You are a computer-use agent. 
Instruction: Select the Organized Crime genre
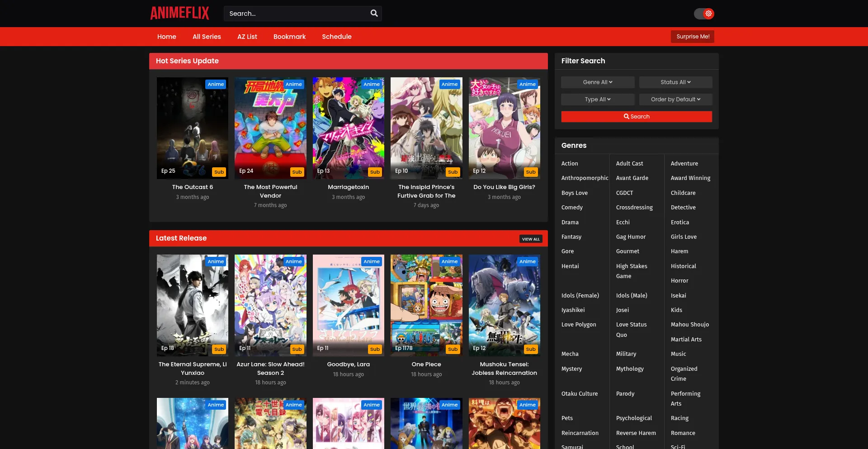[684, 374]
